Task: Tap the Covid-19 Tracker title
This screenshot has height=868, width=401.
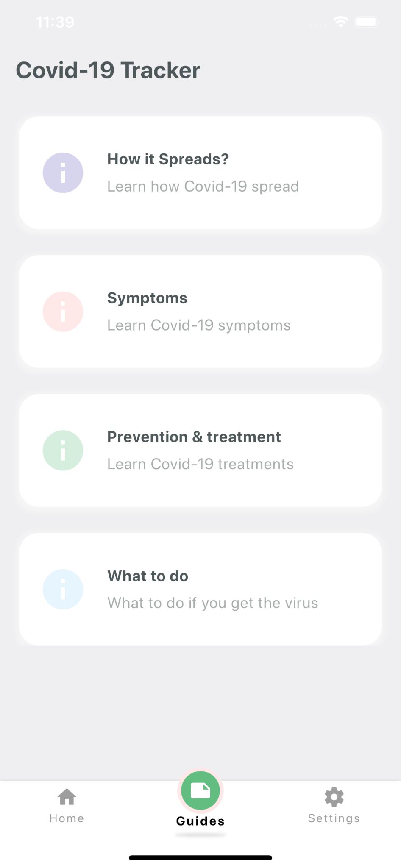Action: pyautogui.click(x=108, y=70)
